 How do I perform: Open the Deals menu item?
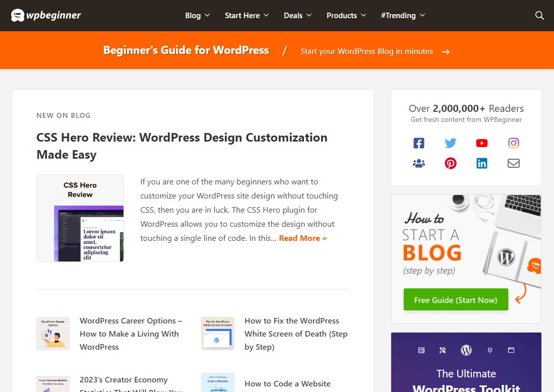point(293,16)
